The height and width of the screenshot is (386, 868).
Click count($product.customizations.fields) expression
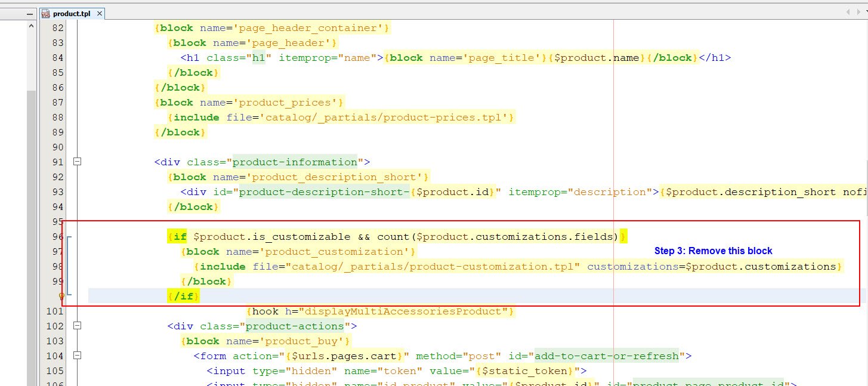(x=498, y=237)
